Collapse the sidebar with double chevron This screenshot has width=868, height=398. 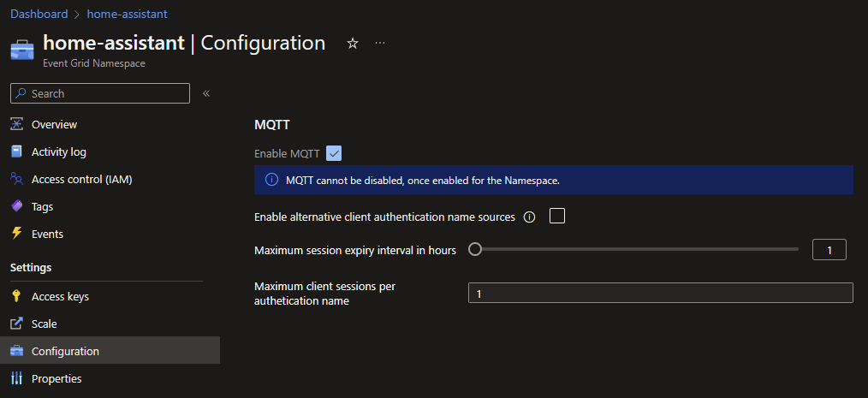(x=206, y=93)
